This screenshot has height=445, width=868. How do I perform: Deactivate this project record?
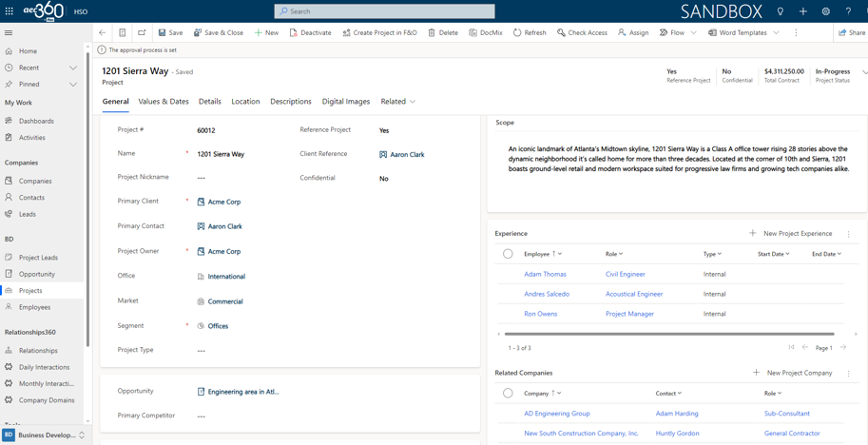310,32
